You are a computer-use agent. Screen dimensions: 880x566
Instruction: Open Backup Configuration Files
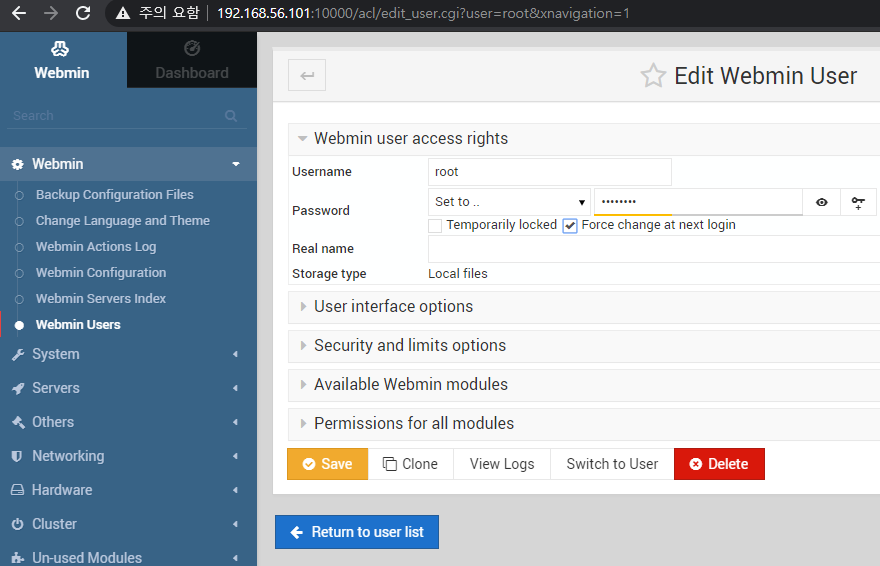pos(114,195)
